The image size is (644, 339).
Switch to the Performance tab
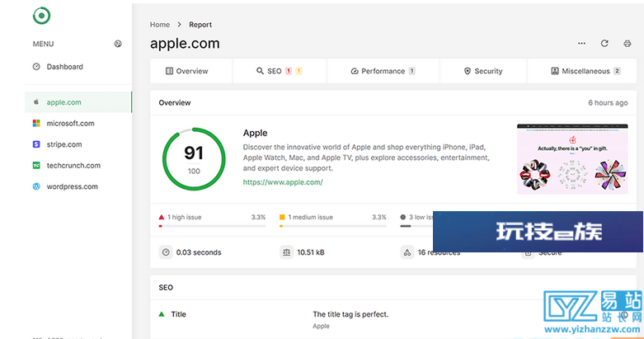tap(383, 71)
